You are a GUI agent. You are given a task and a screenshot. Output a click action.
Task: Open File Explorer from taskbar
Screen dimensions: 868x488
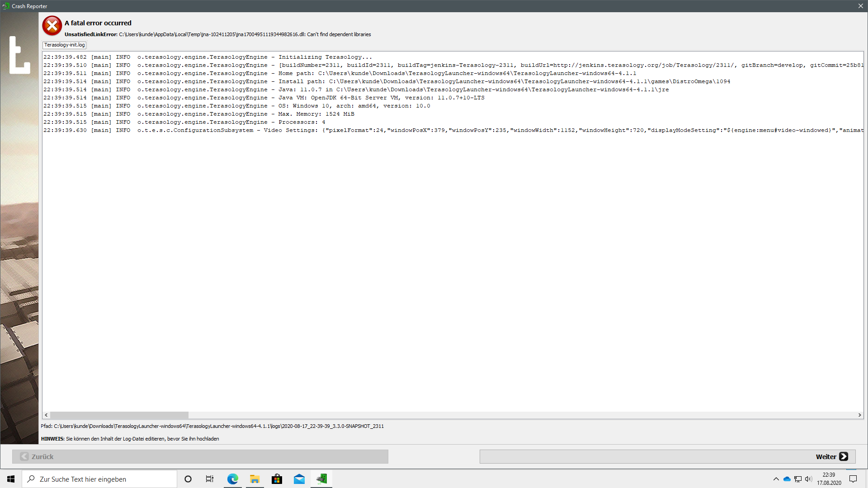(x=255, y=479)
